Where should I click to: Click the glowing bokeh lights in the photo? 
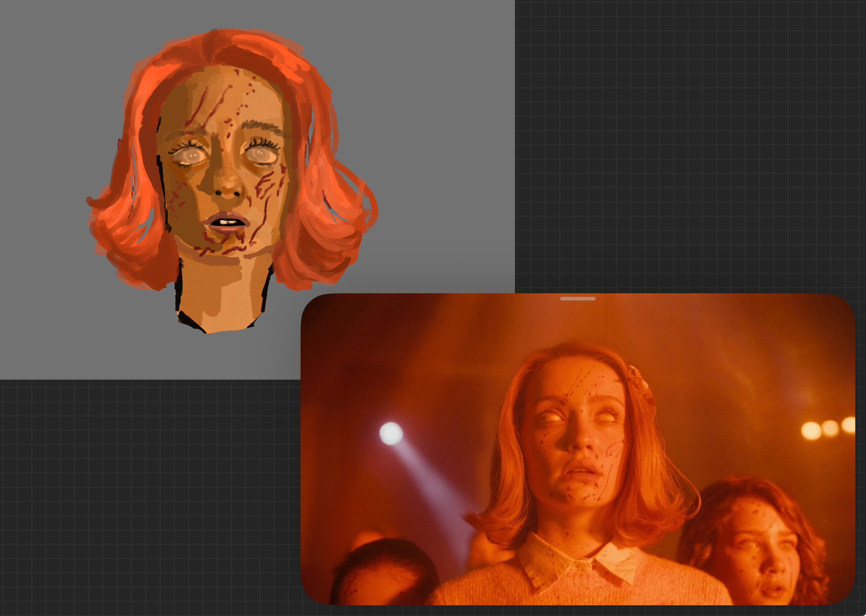[x=829, y=429]
